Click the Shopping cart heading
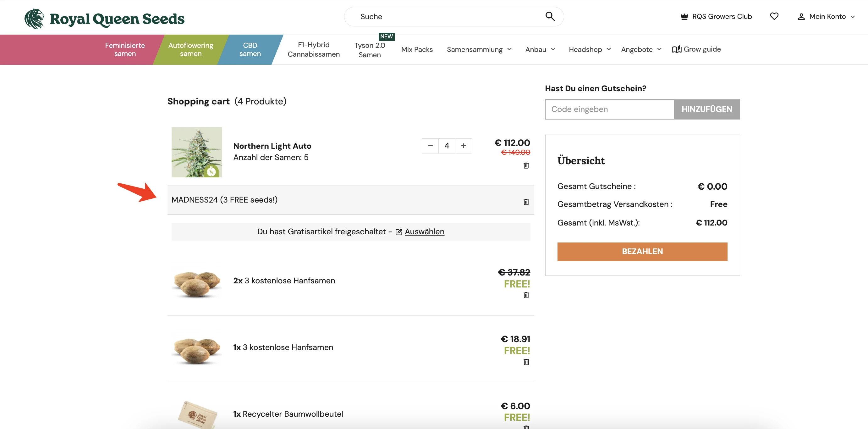868x429 pixels. click(x=199, y=102)
